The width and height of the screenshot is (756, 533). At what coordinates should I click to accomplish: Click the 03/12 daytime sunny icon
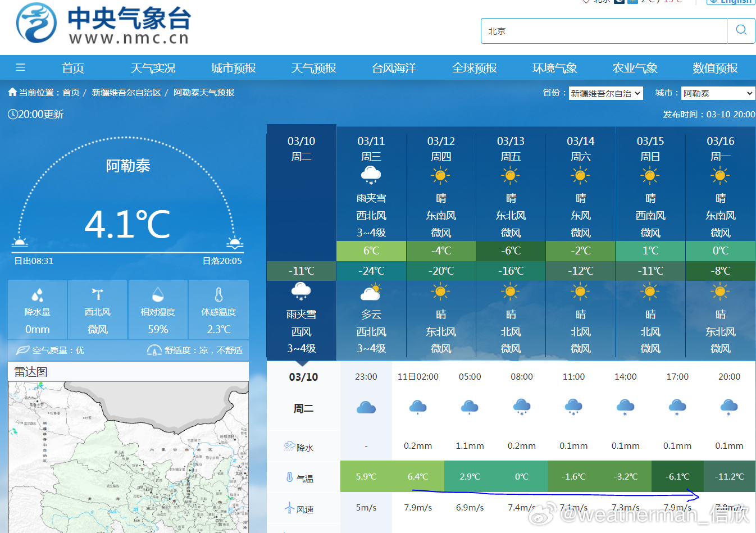tap(441, 175)
